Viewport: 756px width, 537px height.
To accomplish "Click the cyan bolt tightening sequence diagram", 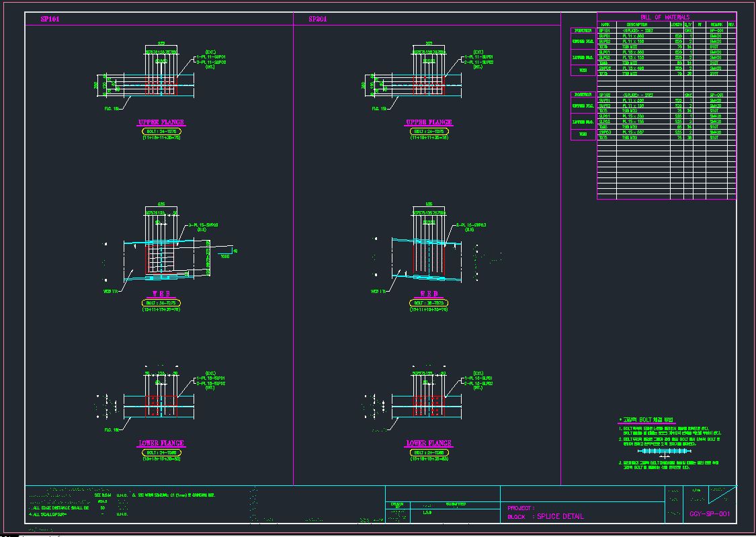I will (x=664, y=452).
